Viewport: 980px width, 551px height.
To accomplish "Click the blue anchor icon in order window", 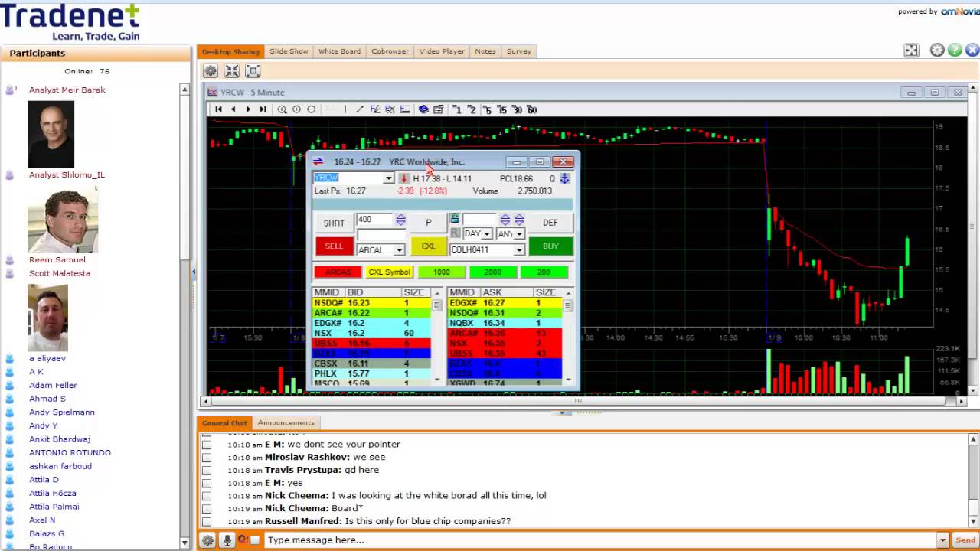I will coord(565,178).
